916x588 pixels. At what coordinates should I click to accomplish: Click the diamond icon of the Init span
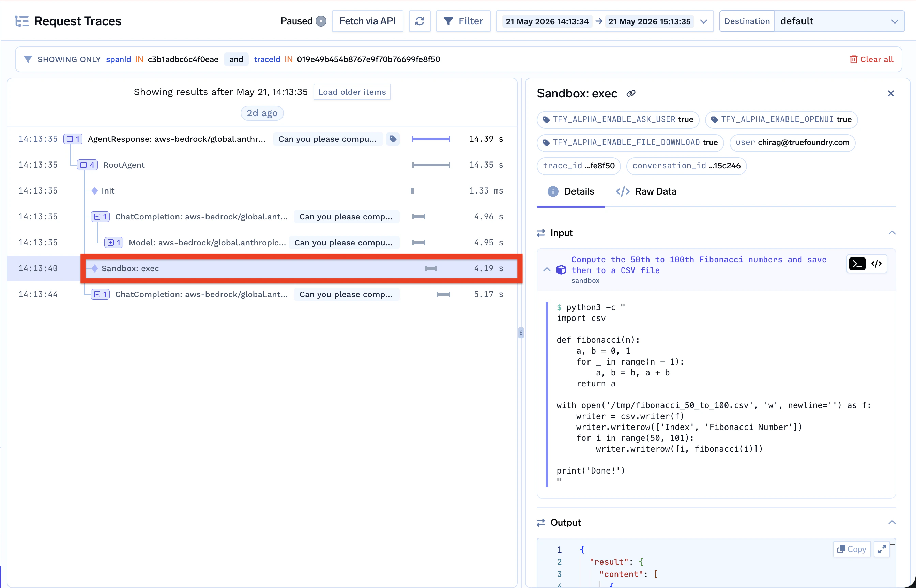click(95, 190)
